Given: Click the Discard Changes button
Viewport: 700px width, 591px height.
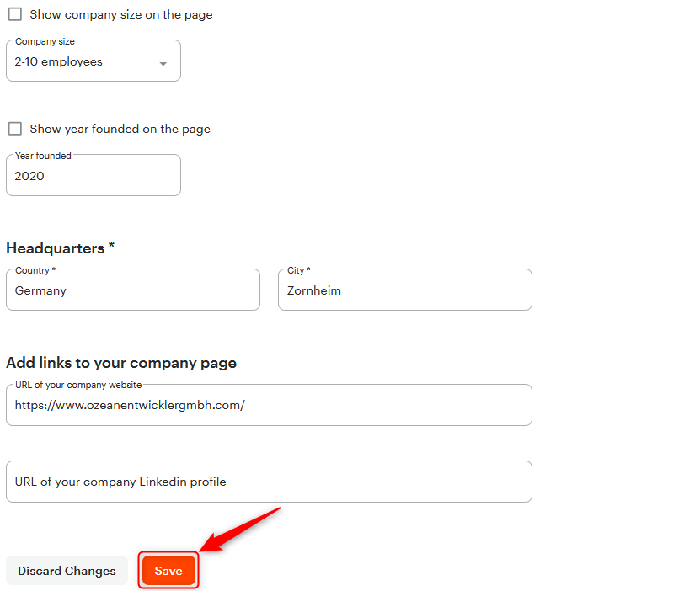Looking at the screenshot, I should pyautogui.click(x=67, y=571).
